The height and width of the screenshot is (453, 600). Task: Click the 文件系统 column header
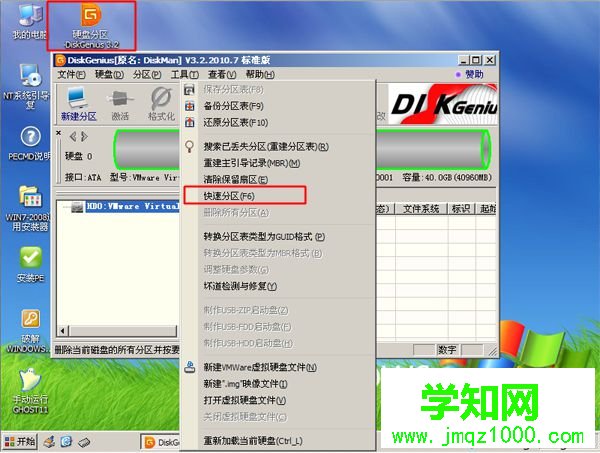coord(421,209)
